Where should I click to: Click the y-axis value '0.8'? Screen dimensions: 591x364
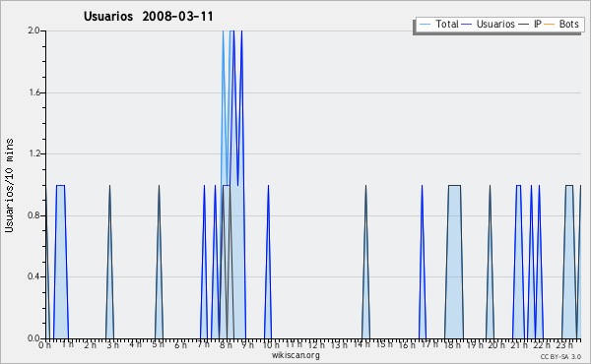33,215
